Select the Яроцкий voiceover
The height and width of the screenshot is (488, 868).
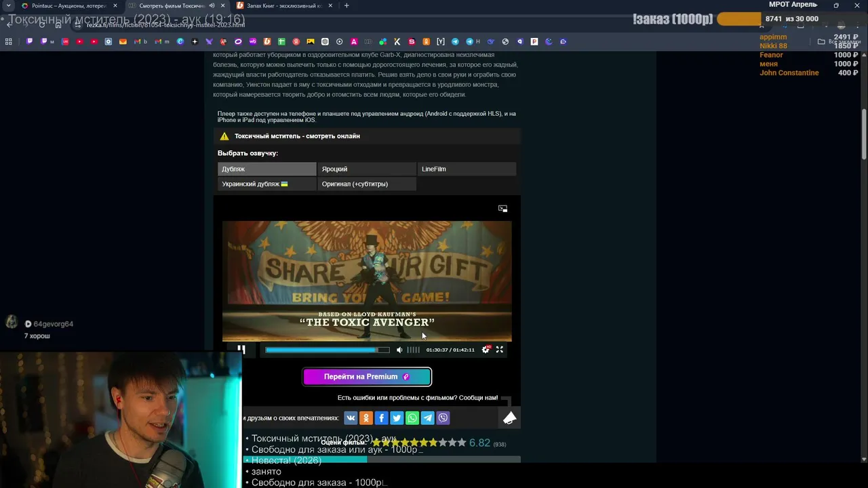(367, 169)
